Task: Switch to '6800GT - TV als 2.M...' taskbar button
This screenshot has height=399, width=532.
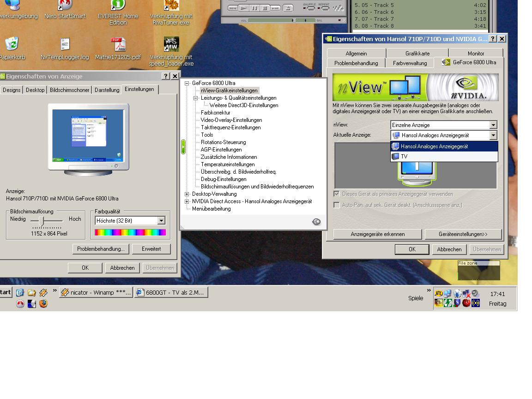Action: (171, 292)
